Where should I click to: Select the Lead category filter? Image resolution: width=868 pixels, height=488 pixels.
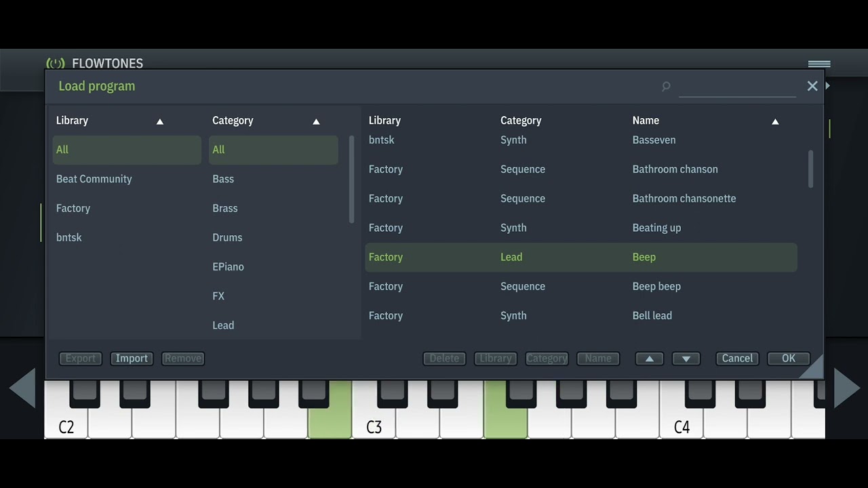tap(273, 325)
